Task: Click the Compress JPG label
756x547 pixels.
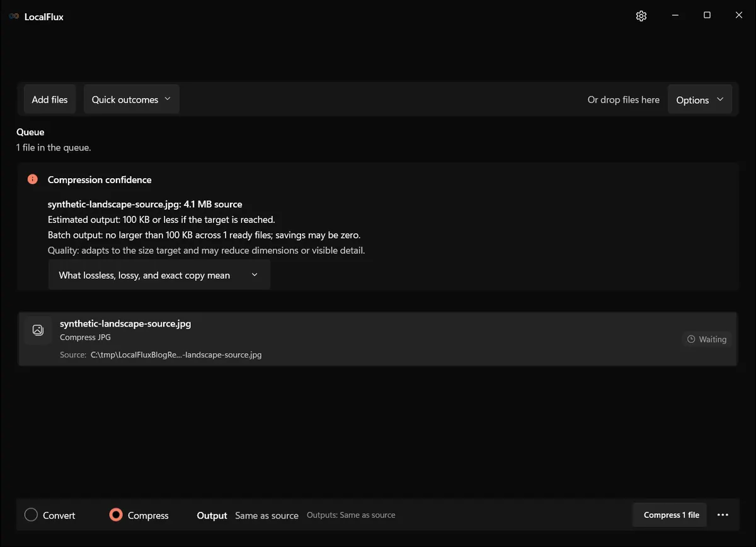Action: pyautogui.click(x=85, y=337)
